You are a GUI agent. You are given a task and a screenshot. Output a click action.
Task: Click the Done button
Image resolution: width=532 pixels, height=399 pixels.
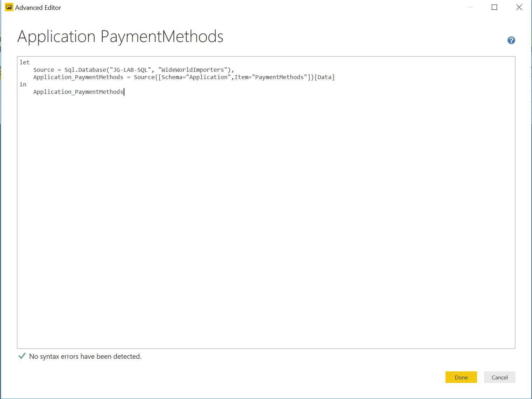click(x=461, y=377)
